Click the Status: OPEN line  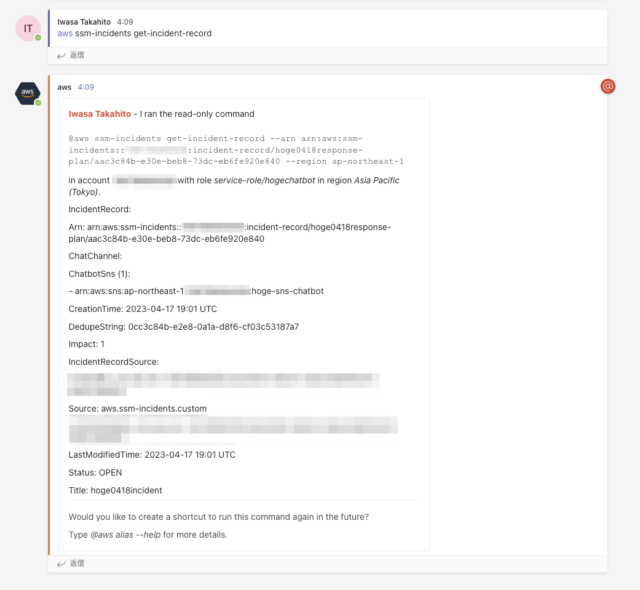(x=95, y=472)
